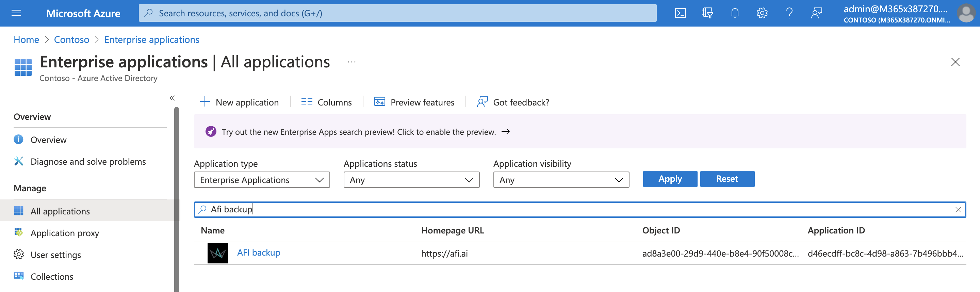Click the rocket icon in preview banner
This screenshot has height=292, width=980.
(211, 132)
